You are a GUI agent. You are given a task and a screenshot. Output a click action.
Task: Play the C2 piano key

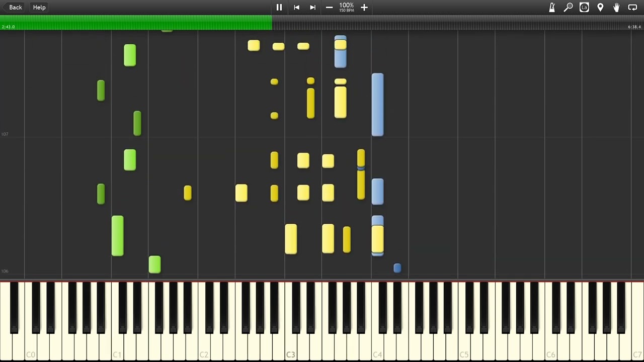[x=204, y=347]
